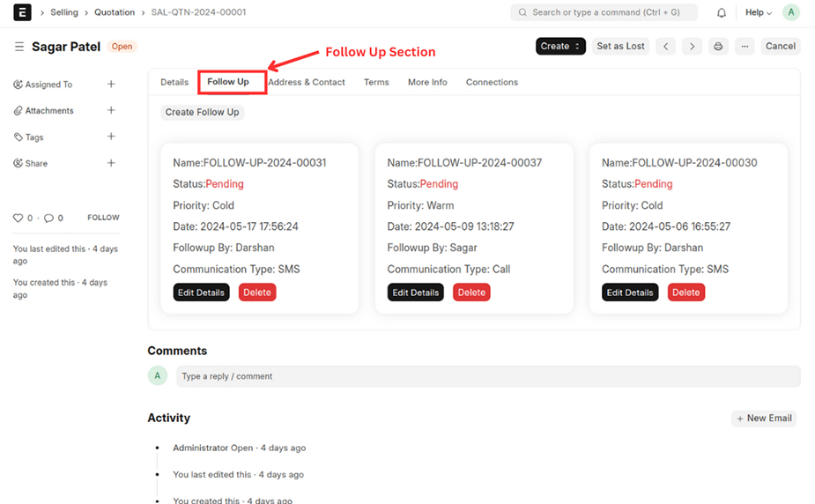815x504 pixels.
Task: Go to previous document arrow
Action: tap(665, 46)
